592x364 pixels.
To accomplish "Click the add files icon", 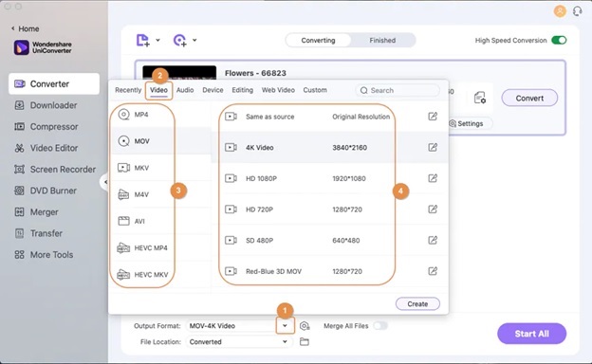I will click(142, 40).
